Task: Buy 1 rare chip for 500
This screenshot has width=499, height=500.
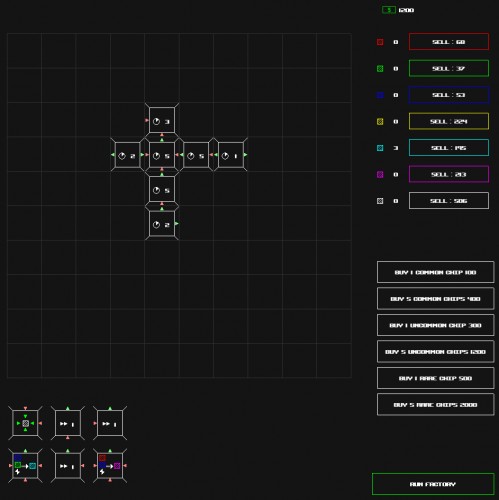Action: 435,378
